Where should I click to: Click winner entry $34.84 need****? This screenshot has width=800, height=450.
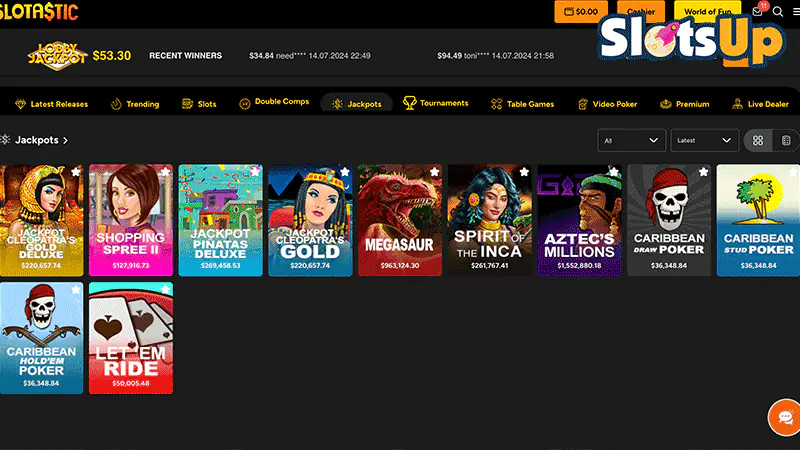(x=310, y=56)
